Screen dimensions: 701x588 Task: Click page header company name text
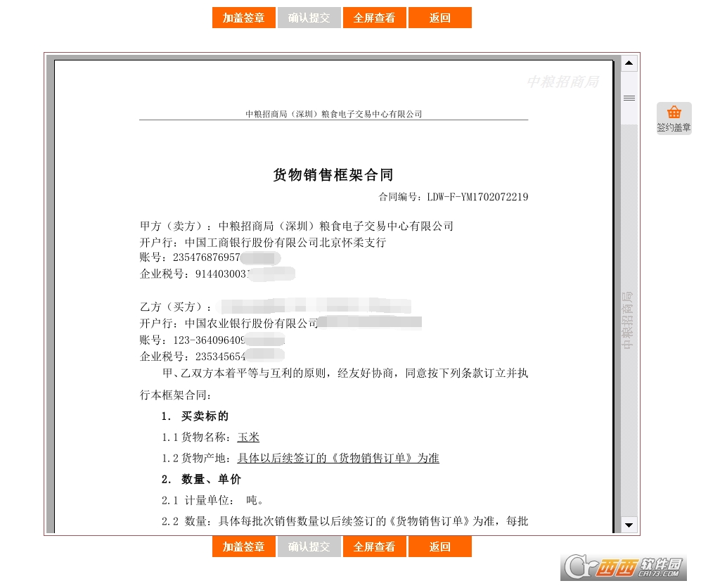point(333,114)
